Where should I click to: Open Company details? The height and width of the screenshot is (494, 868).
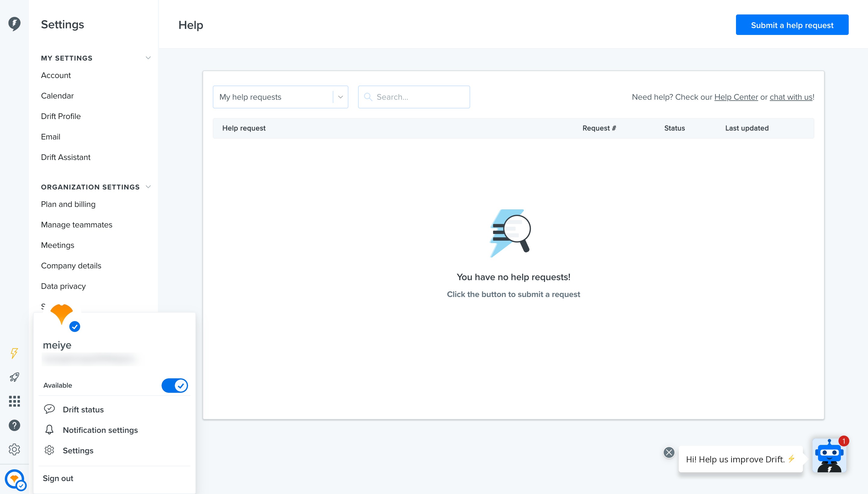tap(71, 266)
